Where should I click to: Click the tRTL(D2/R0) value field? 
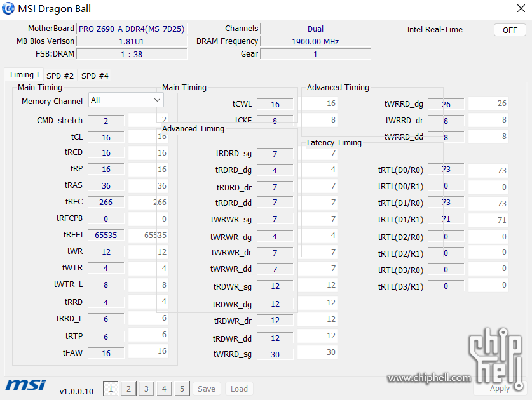point(446,236)
